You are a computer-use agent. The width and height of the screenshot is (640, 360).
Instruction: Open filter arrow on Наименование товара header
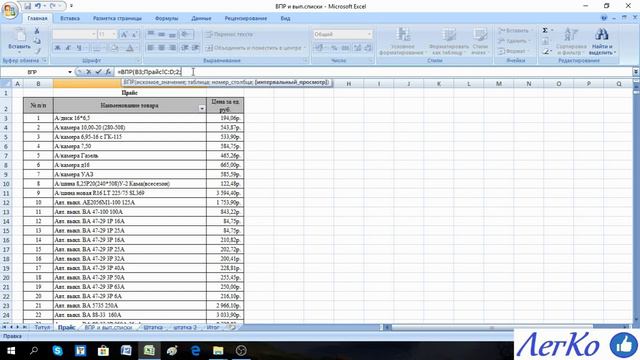[202, 109]
